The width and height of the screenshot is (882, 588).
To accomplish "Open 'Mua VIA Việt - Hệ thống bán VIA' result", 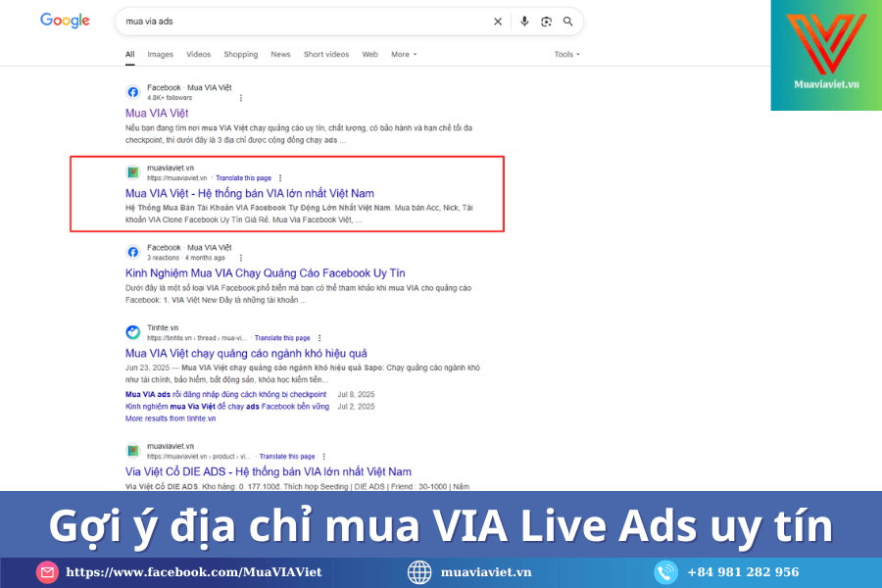I will [x=250, y=193].
